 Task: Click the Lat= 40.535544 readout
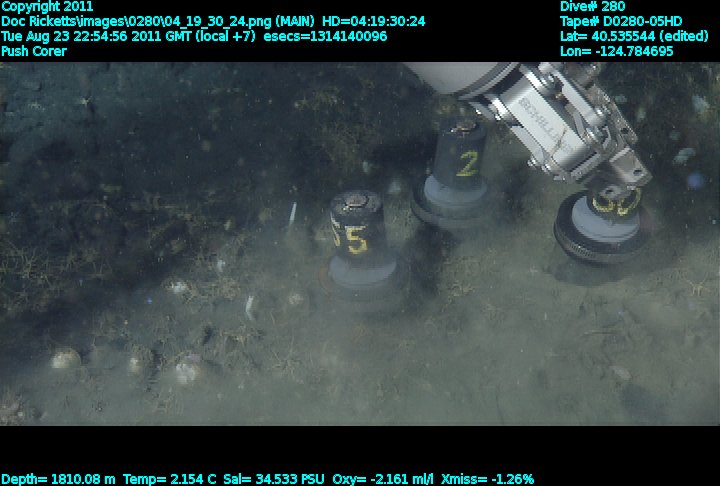tap(635, 36)
